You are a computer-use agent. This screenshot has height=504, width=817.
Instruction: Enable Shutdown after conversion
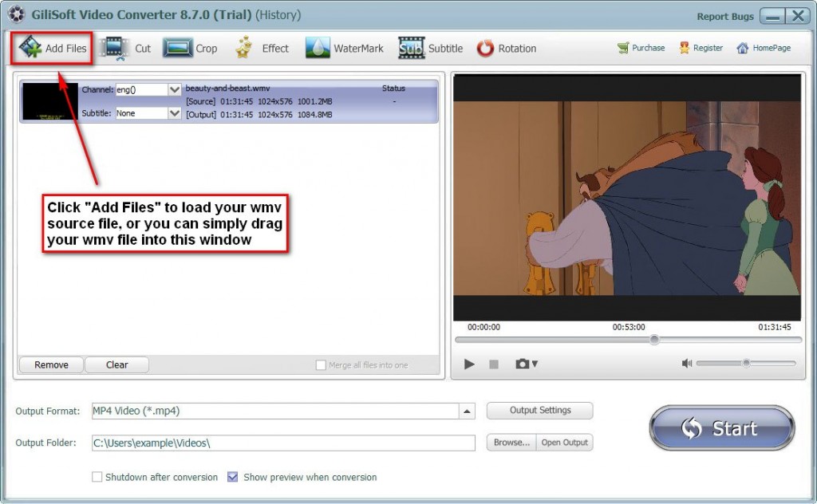(x=97, y=477)
